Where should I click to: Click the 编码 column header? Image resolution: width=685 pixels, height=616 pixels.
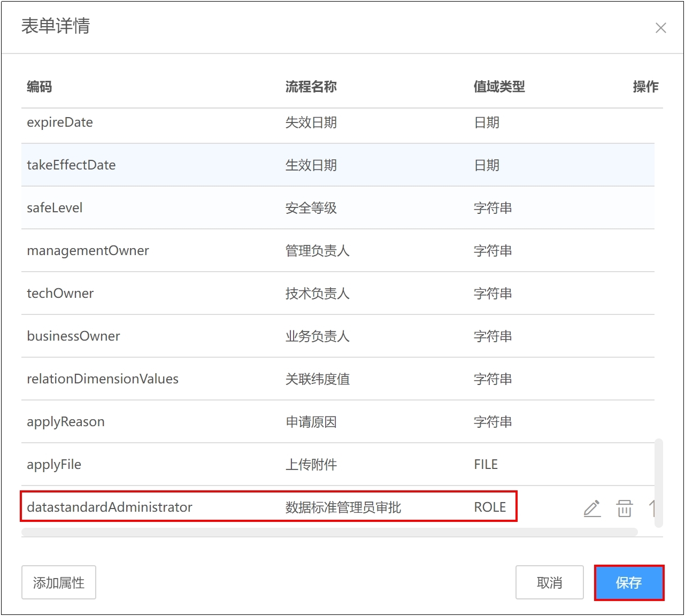pyautogui.click(x=40, y=87)
